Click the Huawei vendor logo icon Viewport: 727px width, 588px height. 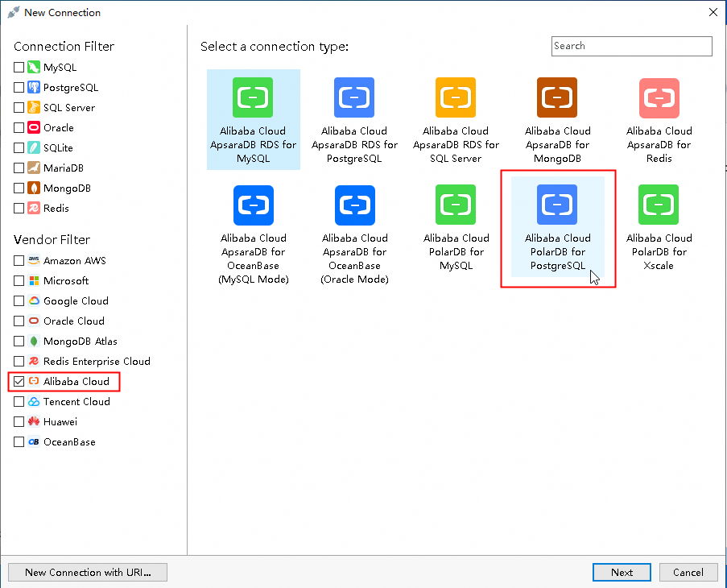(34, 421)
